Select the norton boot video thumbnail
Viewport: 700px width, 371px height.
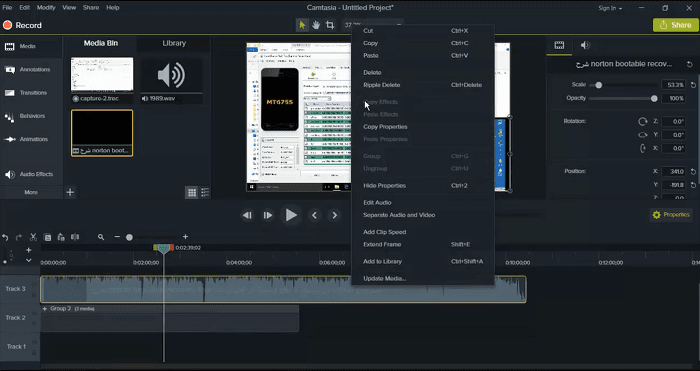click(x=102, y=133)
